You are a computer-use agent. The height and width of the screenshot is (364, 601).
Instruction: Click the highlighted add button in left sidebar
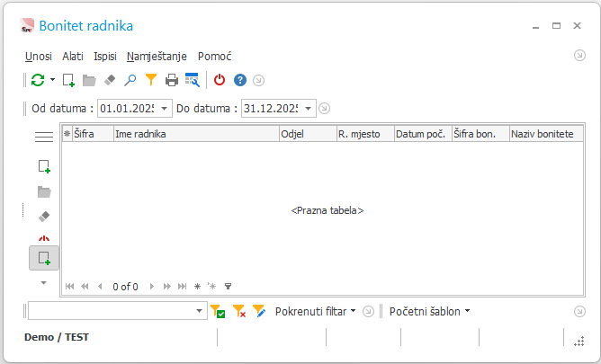click(44, 258)
